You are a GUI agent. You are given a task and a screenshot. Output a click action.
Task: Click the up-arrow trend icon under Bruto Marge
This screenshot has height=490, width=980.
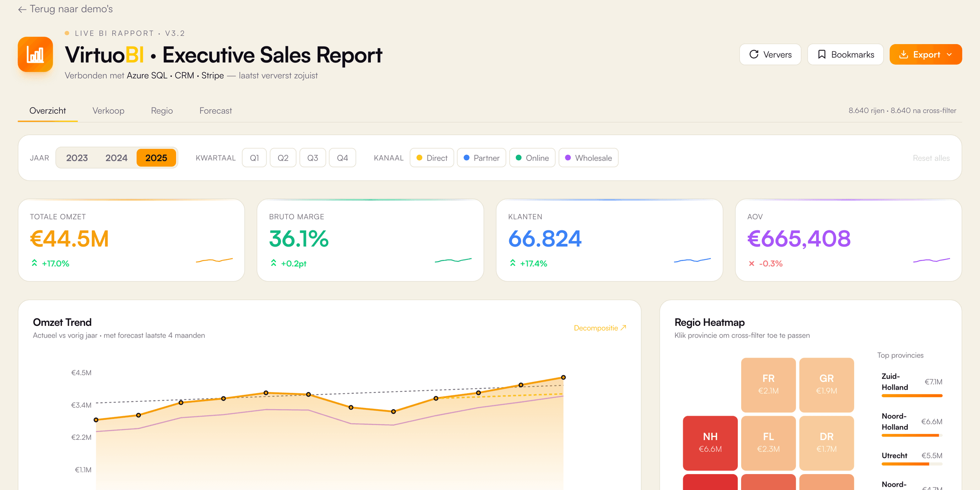[x=274, y=263]
